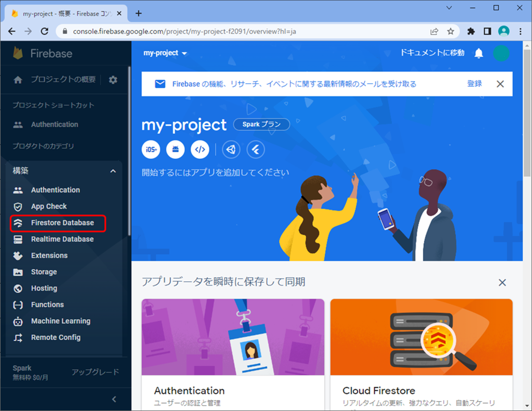Open Authentication in the 構築 list
The height and width of the screenshot is (411, 532).
47,190
